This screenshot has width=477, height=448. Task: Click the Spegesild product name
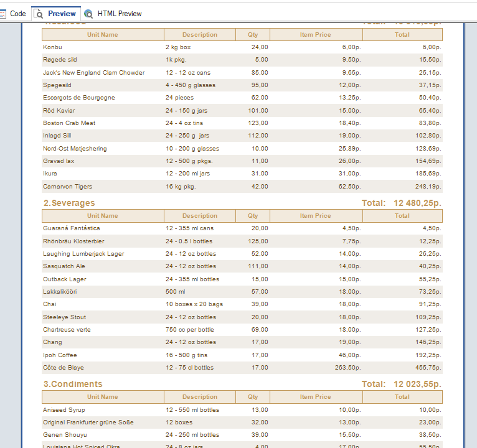tap(57, 85)
